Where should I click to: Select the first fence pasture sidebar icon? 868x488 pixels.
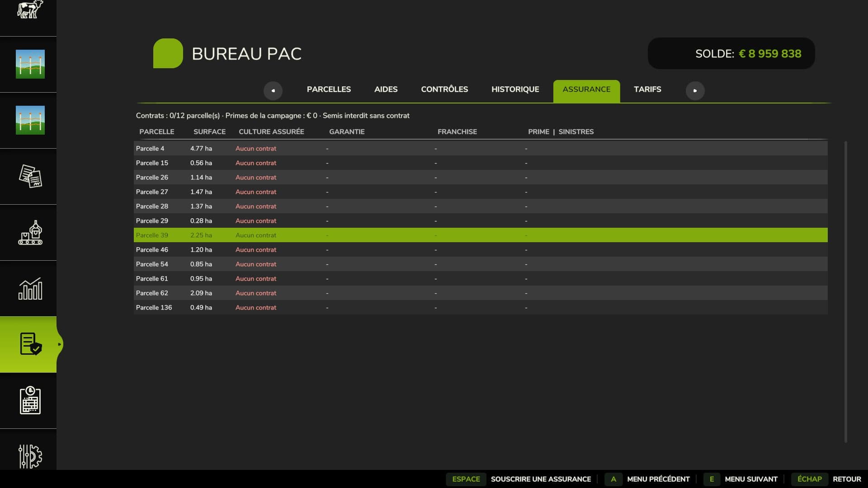30,64
